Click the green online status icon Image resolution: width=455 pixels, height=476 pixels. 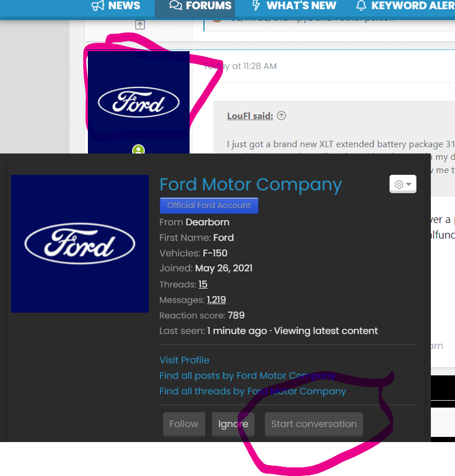click(x=138, y=150)
